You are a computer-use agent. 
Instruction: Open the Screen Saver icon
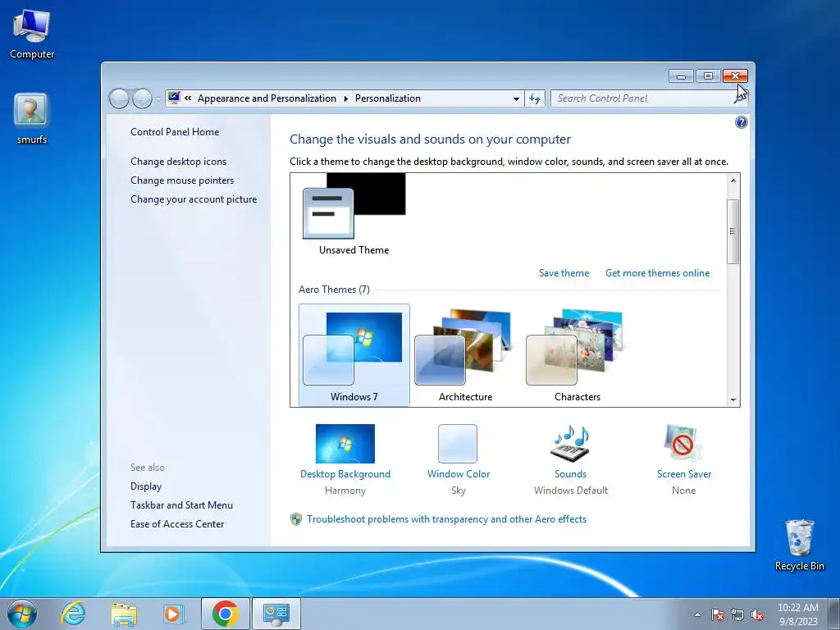click(683, 444)
